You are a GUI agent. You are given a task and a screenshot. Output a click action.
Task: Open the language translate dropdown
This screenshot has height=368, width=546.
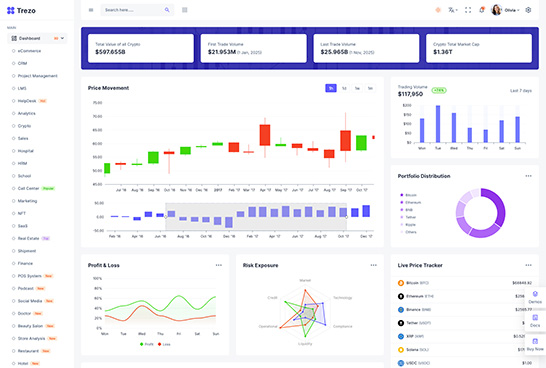[x=453, y=10]
